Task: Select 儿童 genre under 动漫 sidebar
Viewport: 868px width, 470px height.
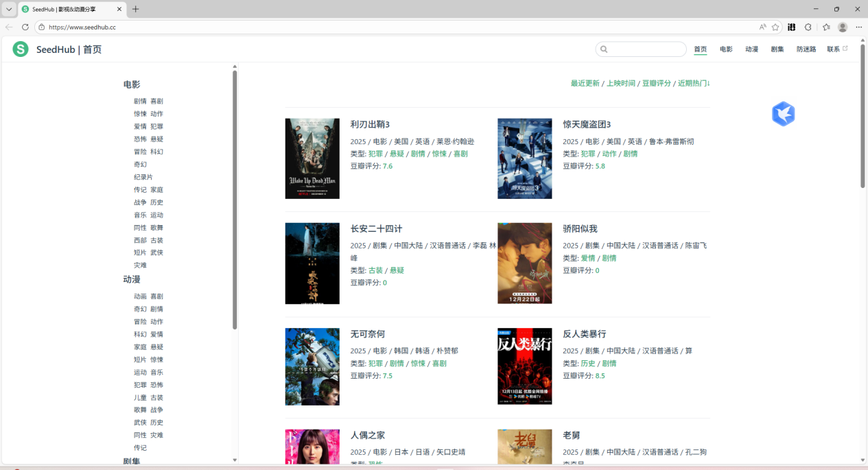Action: [x=140, y=397]
